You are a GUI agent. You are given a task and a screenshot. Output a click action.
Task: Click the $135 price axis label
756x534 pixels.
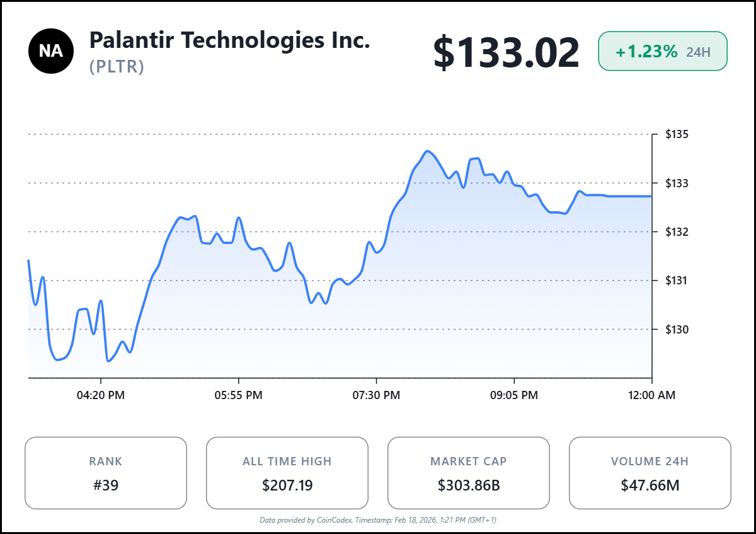pyautogui.click(x=677, y=134)
